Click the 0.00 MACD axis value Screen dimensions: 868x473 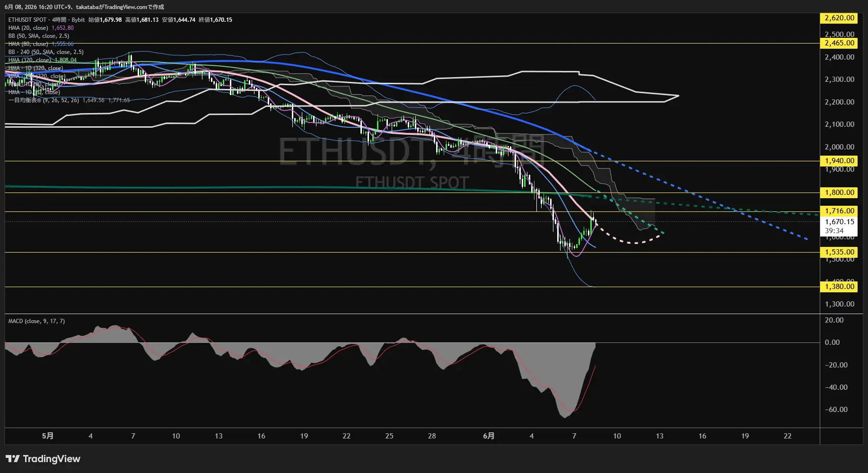[x=832, y=342]
